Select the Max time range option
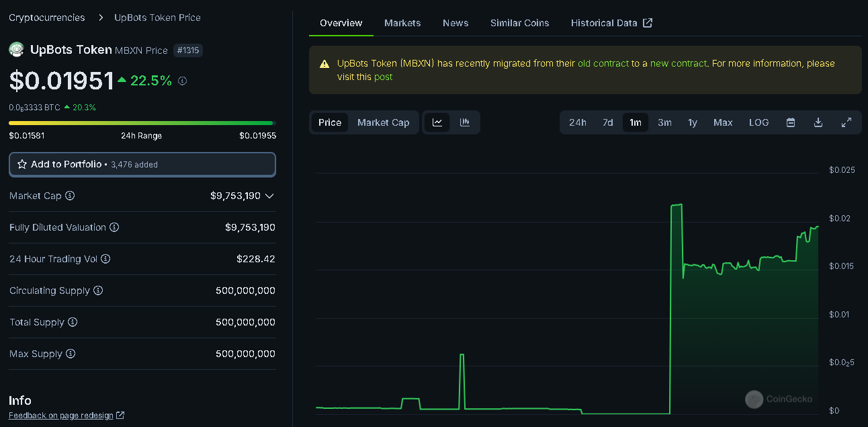The width and height of the screenshot is (868, 427). pos(723,122)
